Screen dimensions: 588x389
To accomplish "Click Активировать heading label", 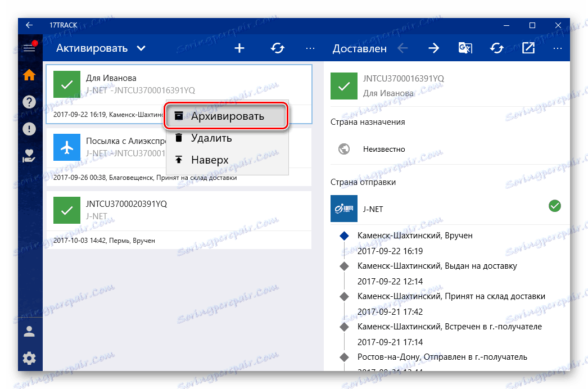I will click(92, 48).
